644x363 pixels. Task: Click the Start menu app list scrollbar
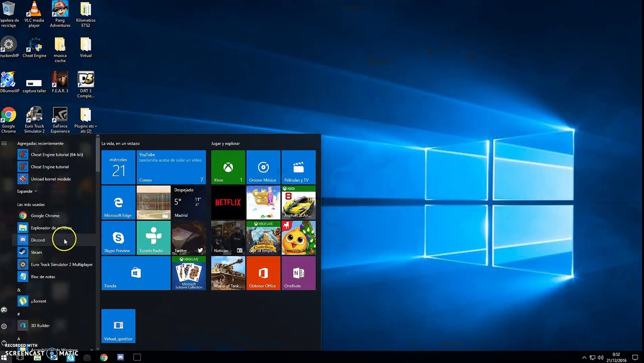(98, 155)
